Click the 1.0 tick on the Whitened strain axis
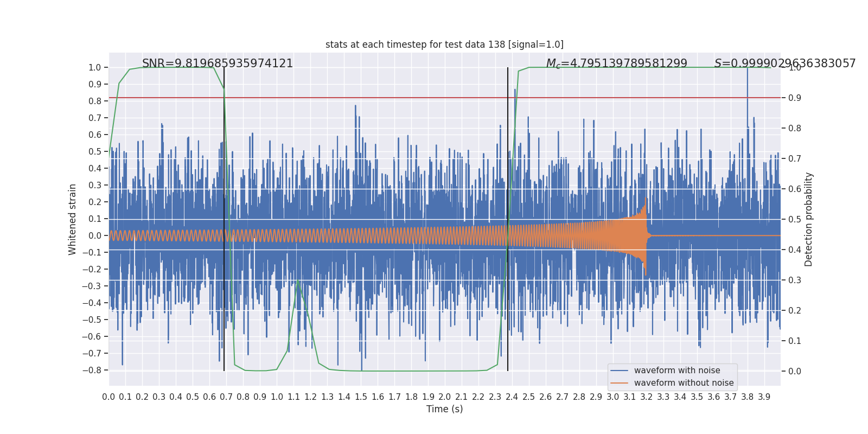This screenshot has width=868, height=434. click(x=95, y=68)
